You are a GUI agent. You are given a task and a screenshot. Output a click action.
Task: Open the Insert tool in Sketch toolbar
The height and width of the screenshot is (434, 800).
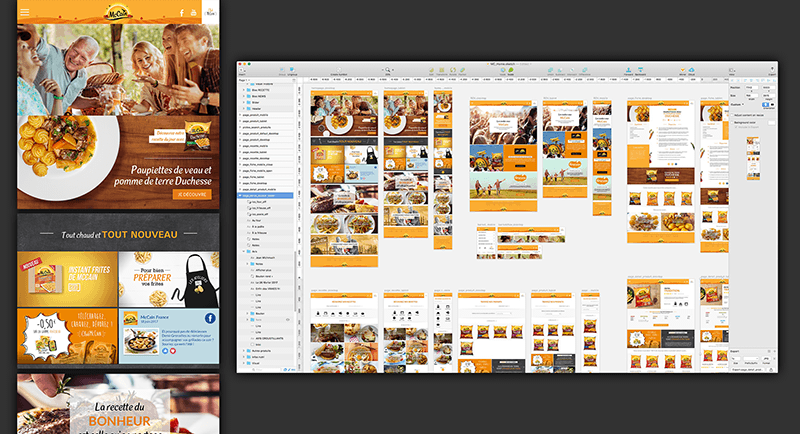point(241,70)
